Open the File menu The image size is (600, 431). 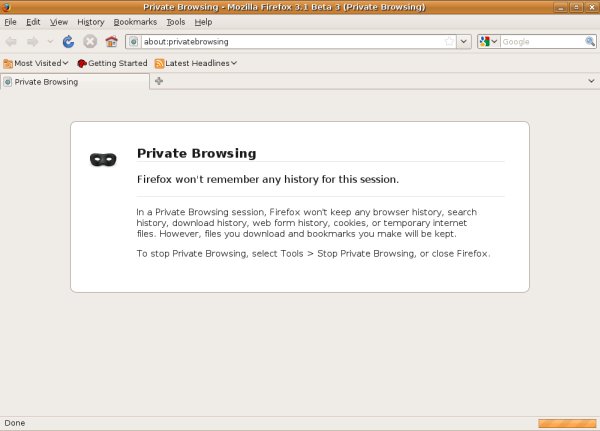click(10, 22)
